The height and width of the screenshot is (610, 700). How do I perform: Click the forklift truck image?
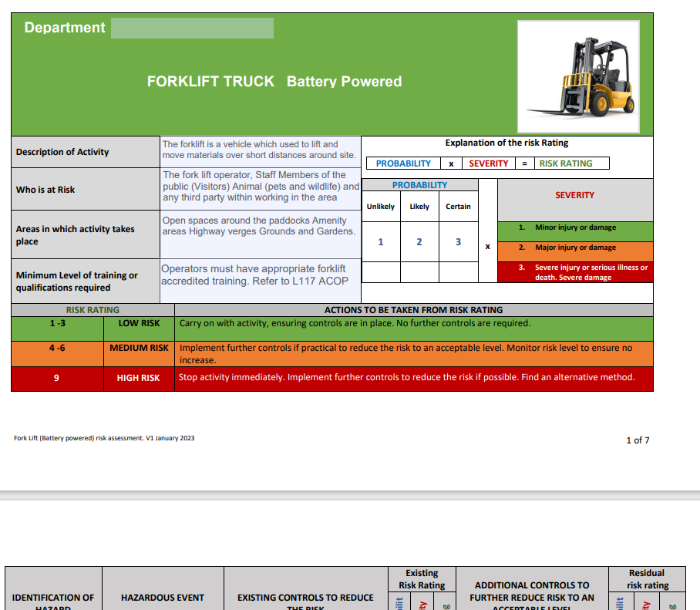[577, 75]
